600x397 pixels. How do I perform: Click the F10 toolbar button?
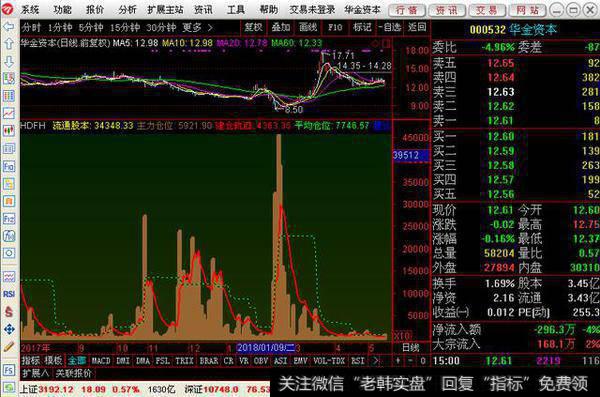tap(335, 27)
